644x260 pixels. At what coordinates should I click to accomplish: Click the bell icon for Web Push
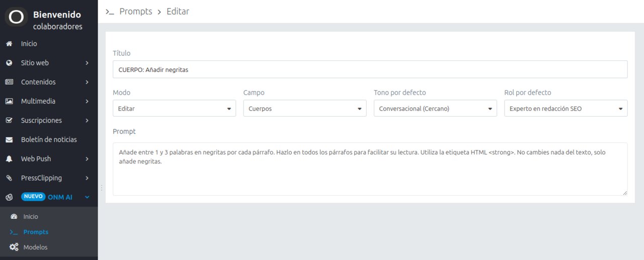[9, 158]
